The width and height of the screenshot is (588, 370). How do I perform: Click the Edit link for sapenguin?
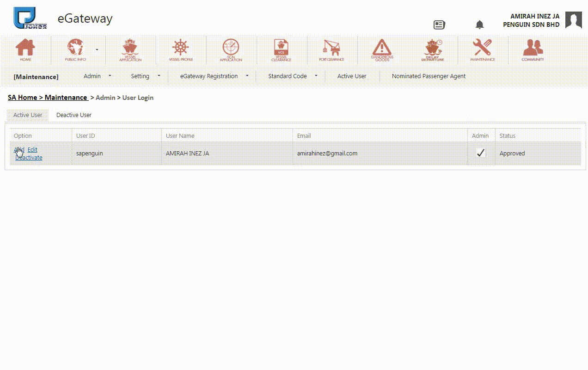[32, 149]
